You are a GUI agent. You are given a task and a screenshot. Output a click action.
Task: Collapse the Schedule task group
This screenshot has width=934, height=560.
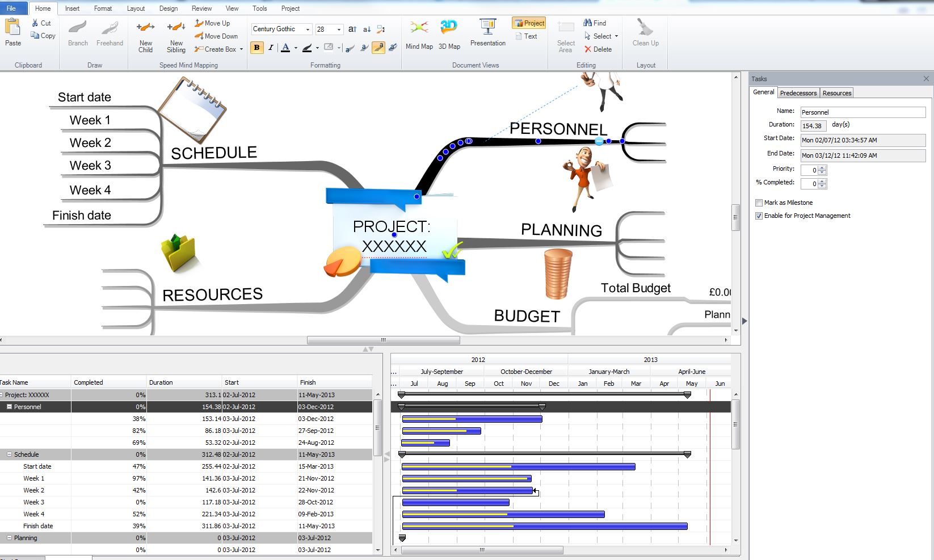point(9,454)
